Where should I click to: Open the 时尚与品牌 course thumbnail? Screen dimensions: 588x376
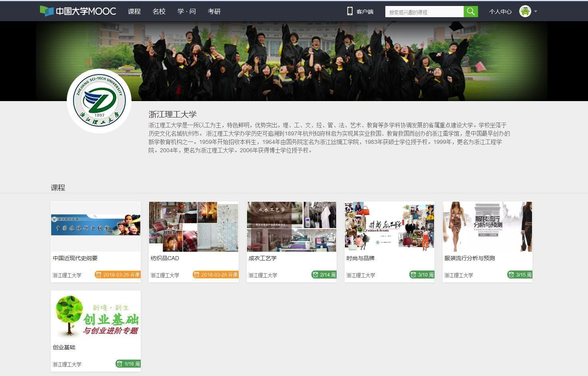point(389,227)
